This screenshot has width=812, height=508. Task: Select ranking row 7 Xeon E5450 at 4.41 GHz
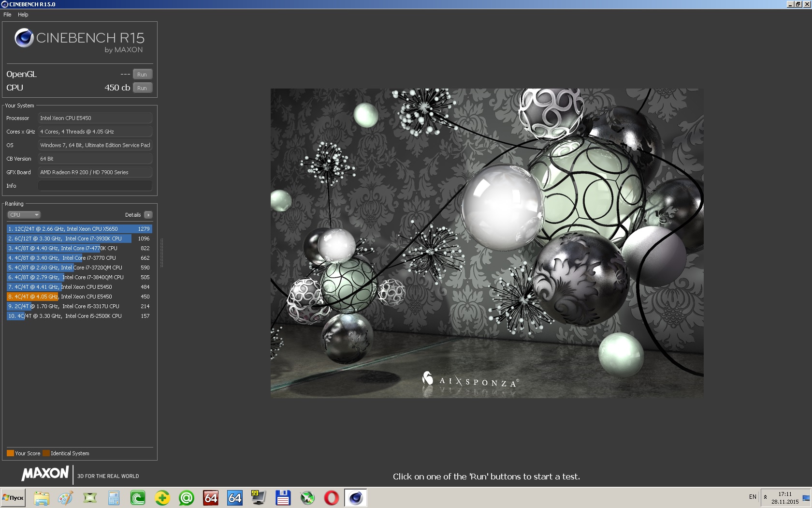pos(79,287)
